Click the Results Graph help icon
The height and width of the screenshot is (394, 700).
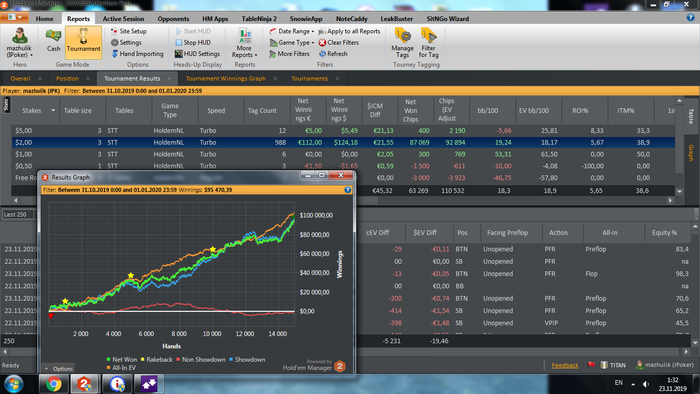click(x=348, y=190)
